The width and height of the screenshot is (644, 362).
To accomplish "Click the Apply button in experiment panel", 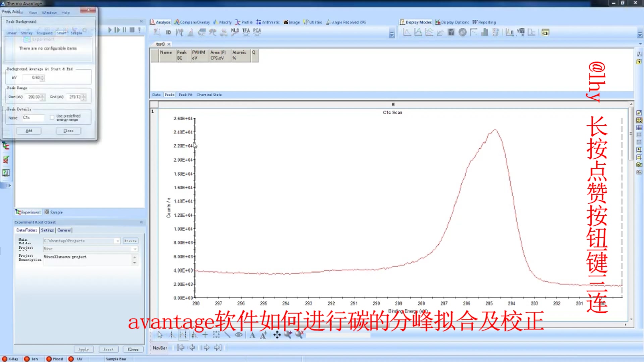I will (x=84, y=349).
